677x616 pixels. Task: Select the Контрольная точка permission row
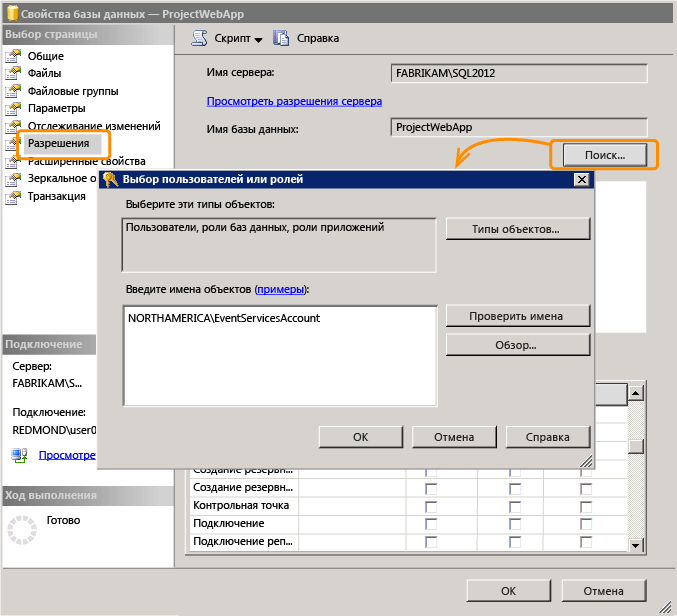[408, 506]
